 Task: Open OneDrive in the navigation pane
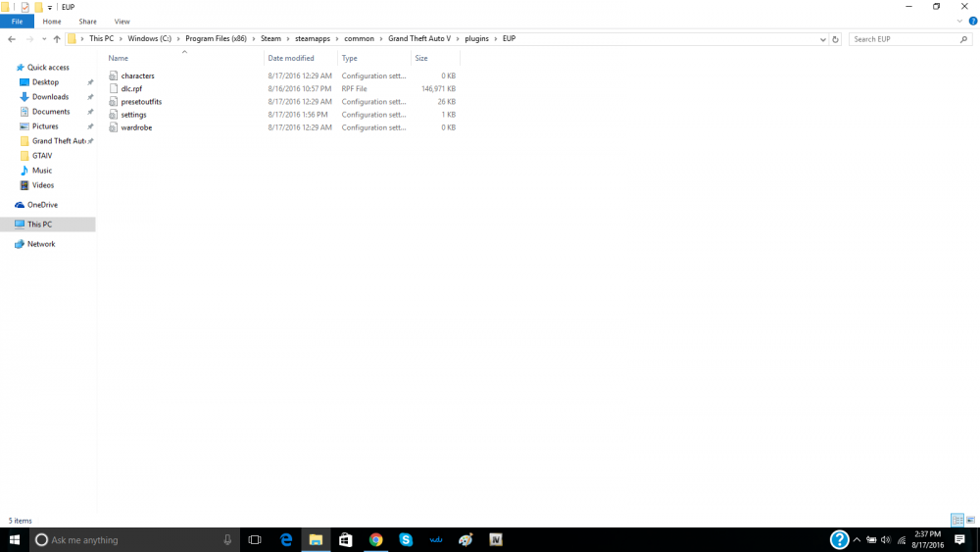(42, 204)
